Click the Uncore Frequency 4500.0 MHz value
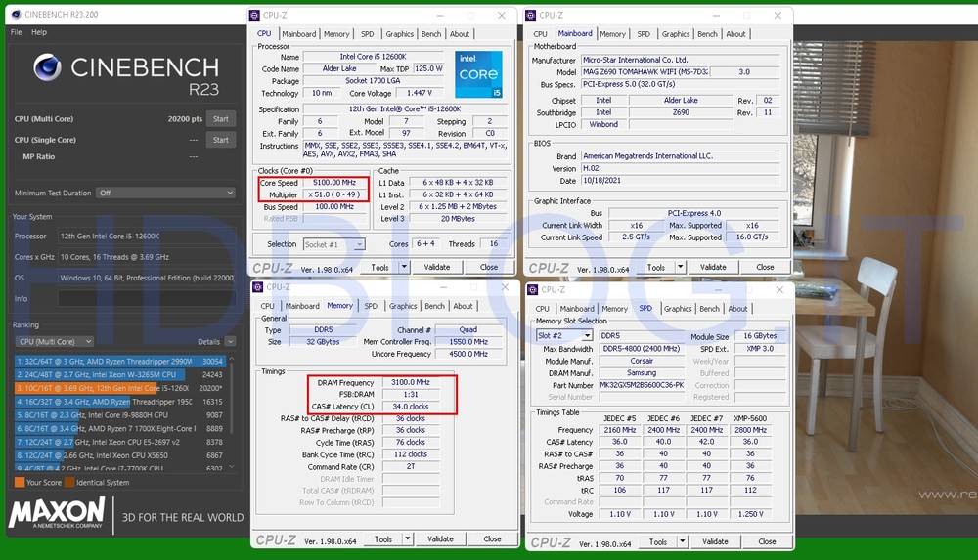Viewport: 978px width, 560px height. pos(468,354)
